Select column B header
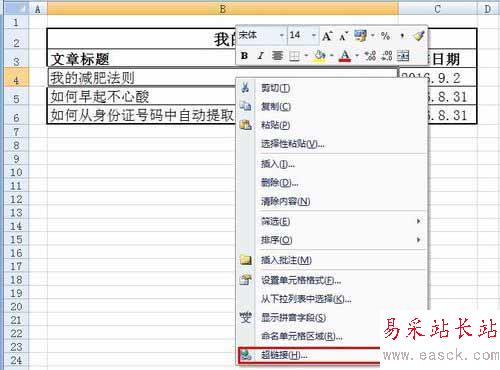The width and height of the screenshot is (500, 370). pyautogui.click(x=223, y=9)
